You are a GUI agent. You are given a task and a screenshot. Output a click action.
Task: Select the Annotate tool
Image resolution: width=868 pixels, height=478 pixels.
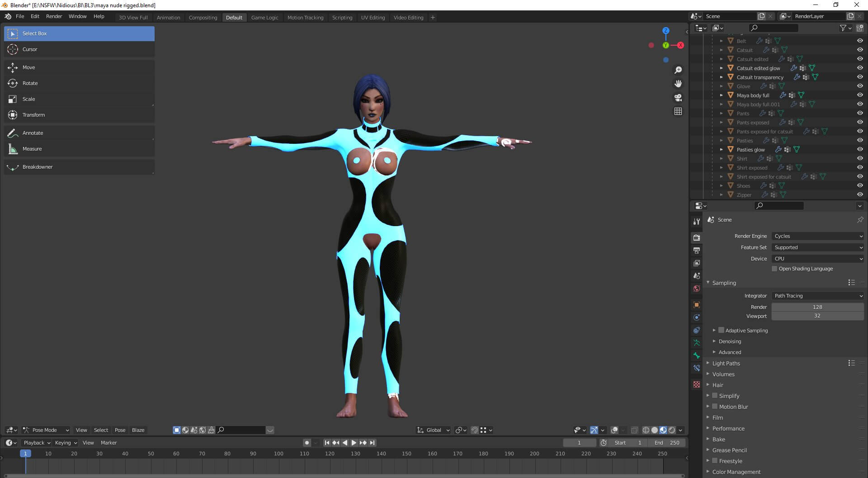pos(79,133)
